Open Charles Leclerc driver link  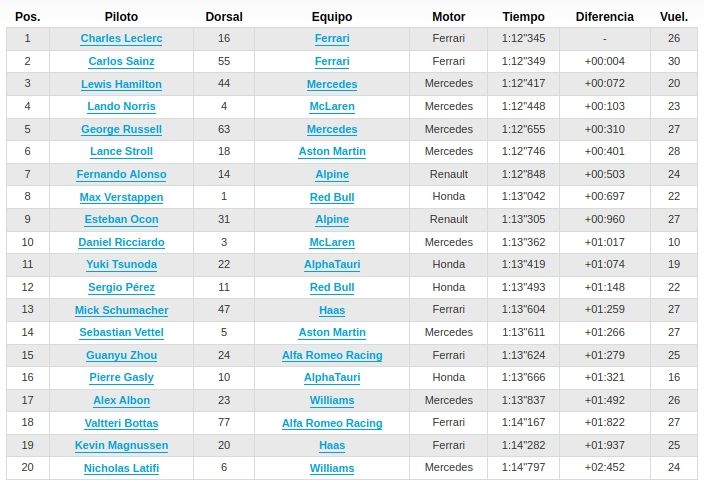pyautogui.click(x=121, y=39)
